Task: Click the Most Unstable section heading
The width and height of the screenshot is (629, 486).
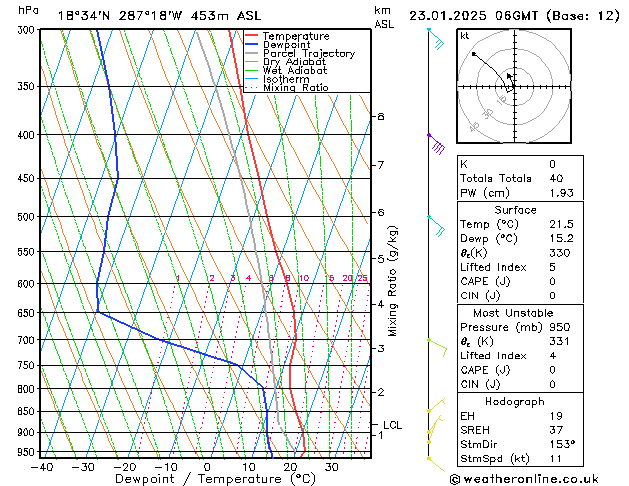Action: (x=513, y=313)
